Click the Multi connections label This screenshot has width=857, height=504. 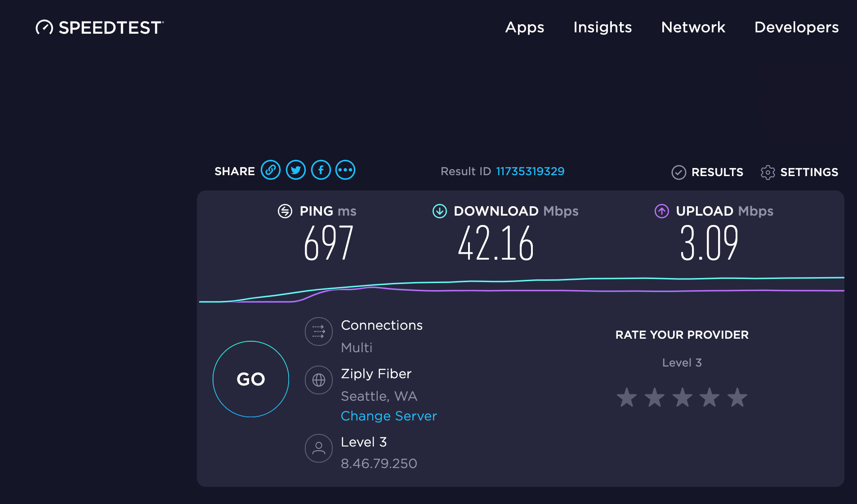click(x=357, y=348)
